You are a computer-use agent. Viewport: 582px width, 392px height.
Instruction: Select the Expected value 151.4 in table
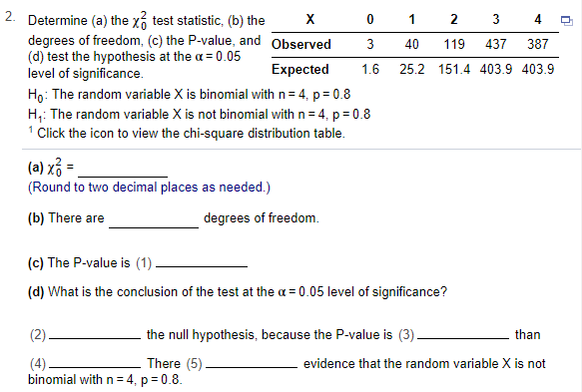click(454, 70)
